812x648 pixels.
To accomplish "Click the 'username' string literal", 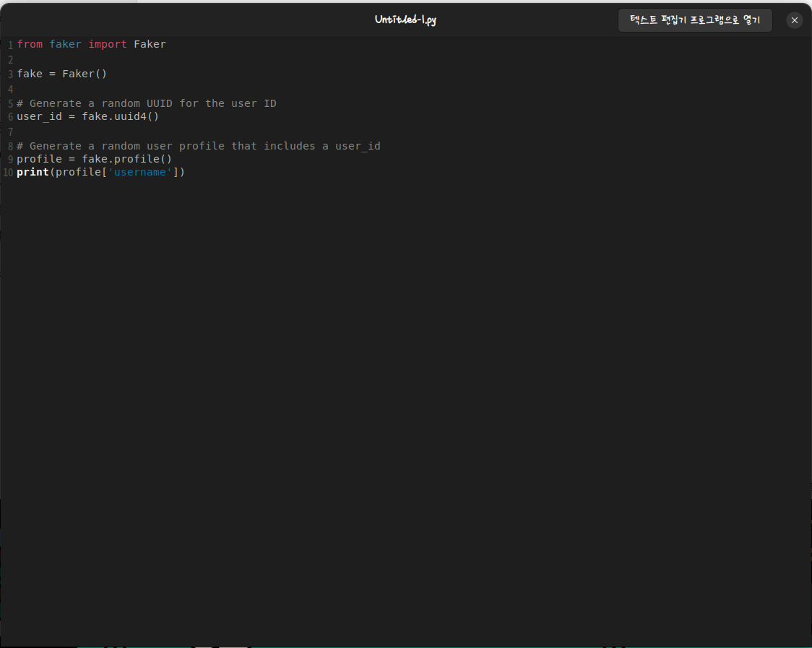I will tap(140, 172).
